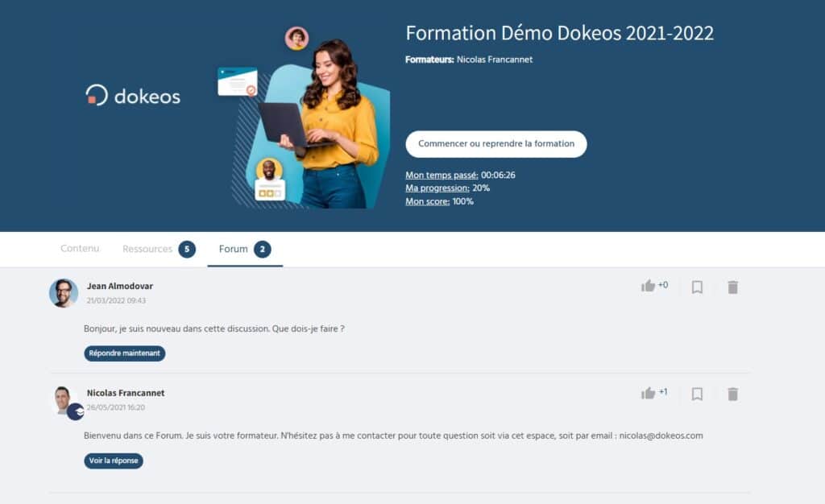Like Jean Almodovar's post with thumbs-up
The width and height of the screenshot is (825, 504).
click(648, 285)
